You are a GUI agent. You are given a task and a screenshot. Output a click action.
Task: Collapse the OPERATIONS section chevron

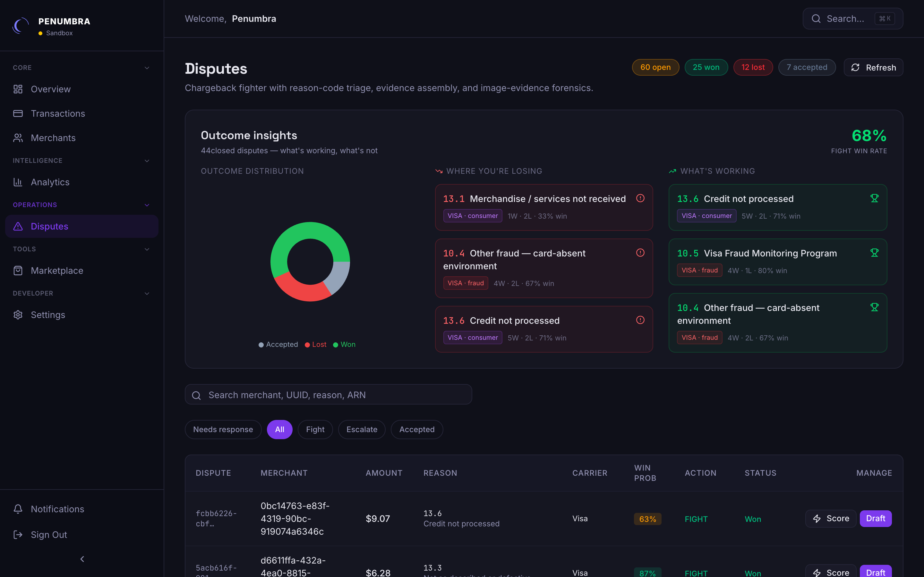pyautogui.click(x=147, y=205)
